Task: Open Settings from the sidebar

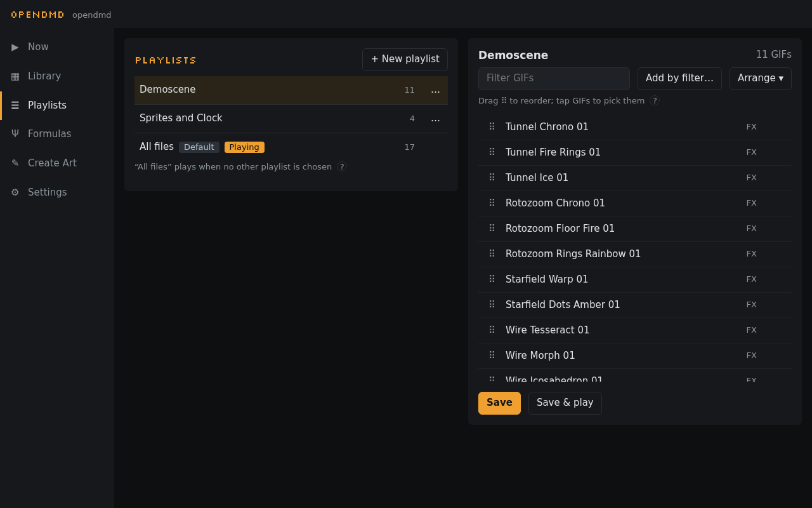Action: click(x=57, y=192)
